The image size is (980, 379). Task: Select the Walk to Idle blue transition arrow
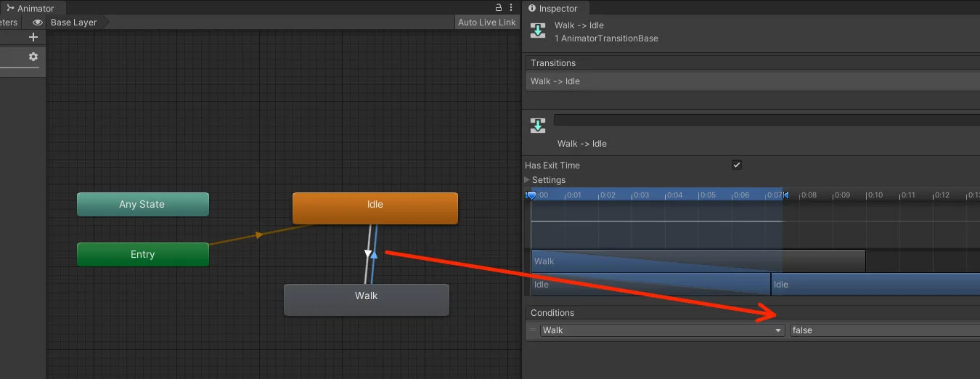point(374,254)
